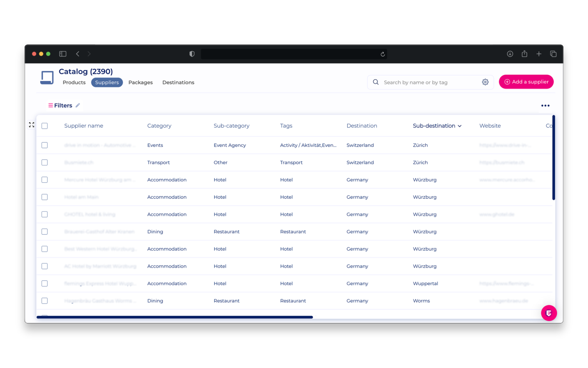
Task: Click the Website column header
Action: [490, 126]
